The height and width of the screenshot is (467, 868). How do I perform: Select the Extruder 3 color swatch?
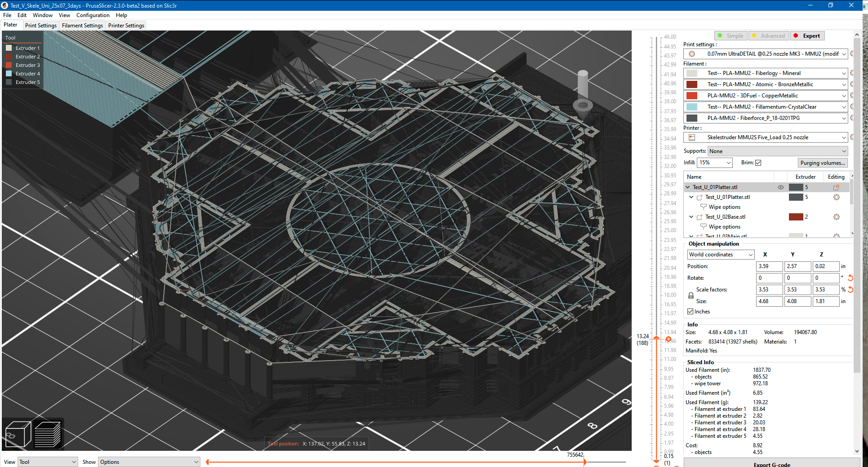click(x=10, y=65)
